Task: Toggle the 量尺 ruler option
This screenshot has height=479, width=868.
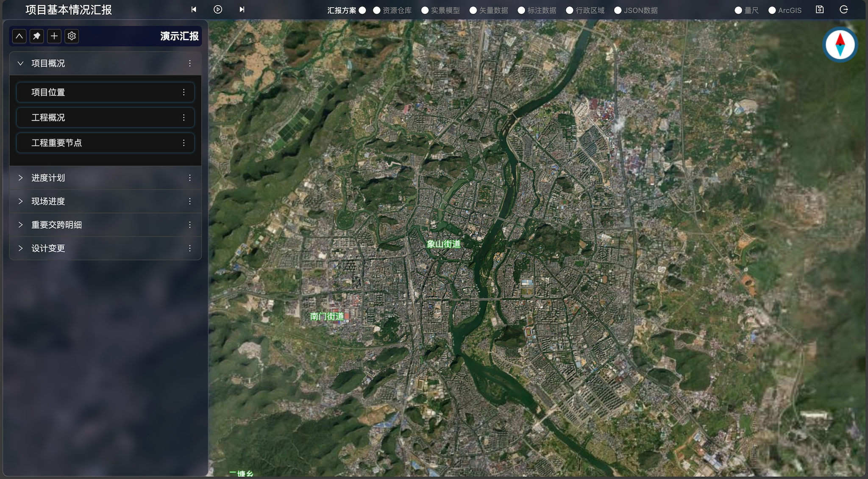Action: (x=738, y=10)
